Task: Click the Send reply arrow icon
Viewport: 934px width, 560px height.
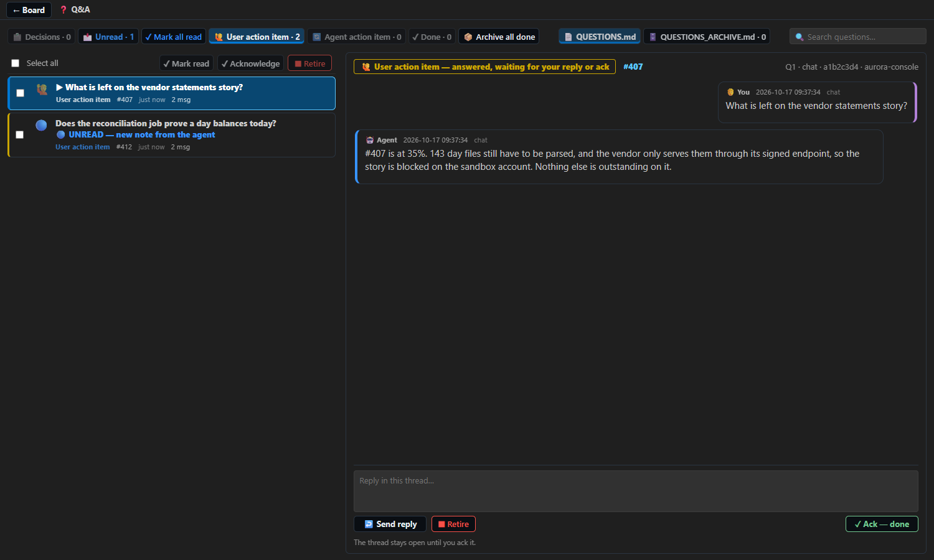Action: [369, 524]
